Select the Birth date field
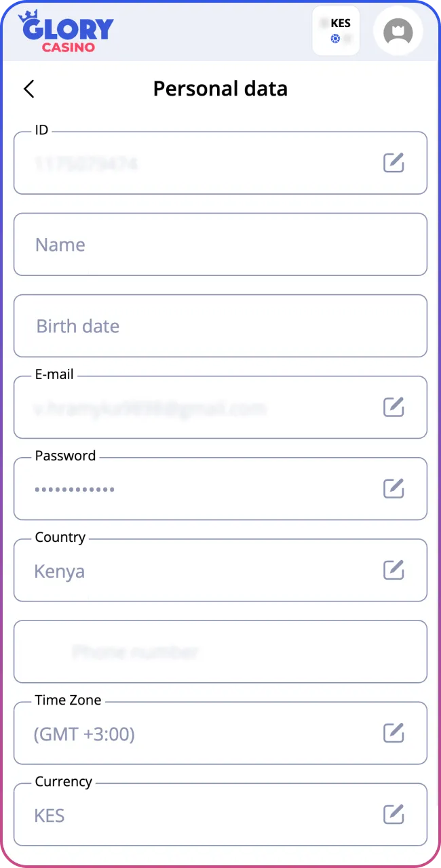This screenshot has height=868, width=441. (220, 325)
